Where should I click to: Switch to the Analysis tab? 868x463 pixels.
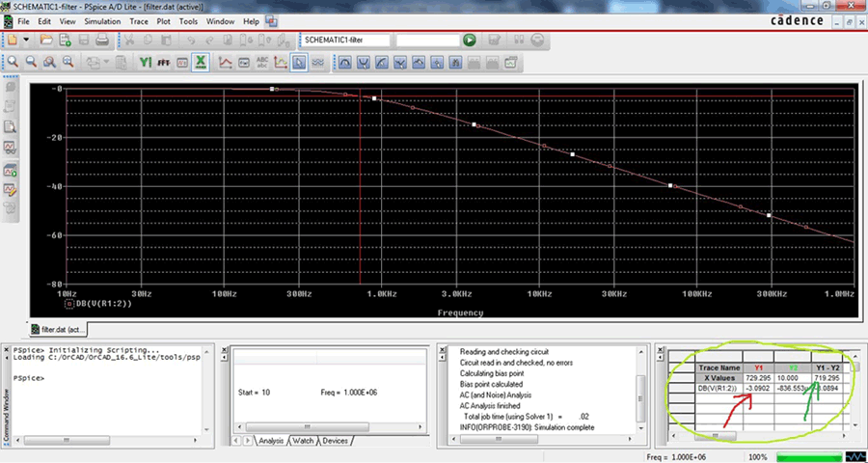tap(271, 441)
